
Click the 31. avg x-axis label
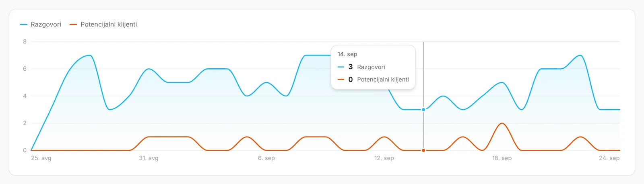149,158
